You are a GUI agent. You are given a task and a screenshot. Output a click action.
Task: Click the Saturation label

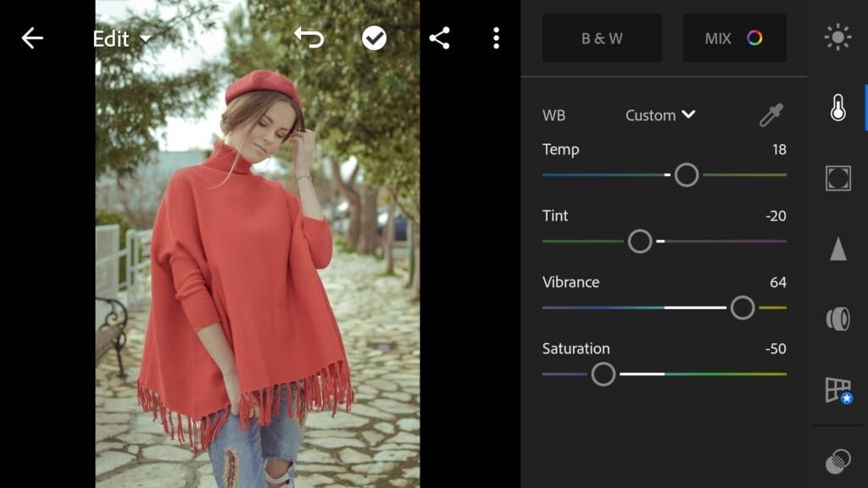(576, 348)
